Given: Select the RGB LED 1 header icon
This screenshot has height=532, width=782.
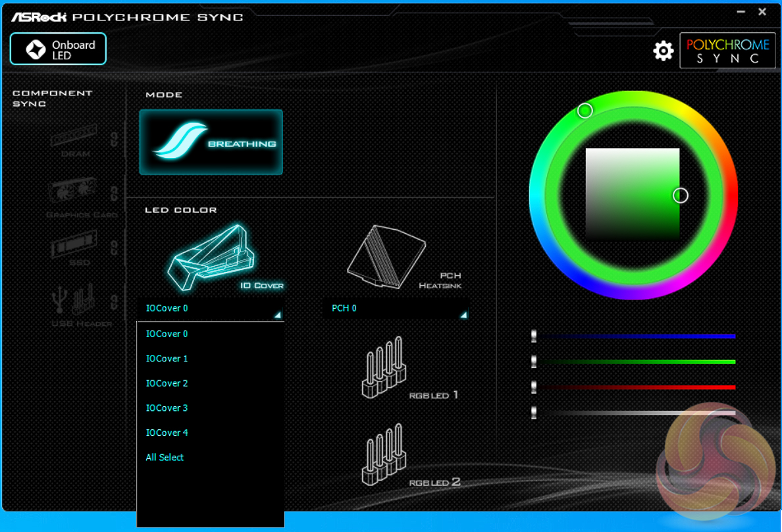Looking at the screenshot, I should point(384,367).
